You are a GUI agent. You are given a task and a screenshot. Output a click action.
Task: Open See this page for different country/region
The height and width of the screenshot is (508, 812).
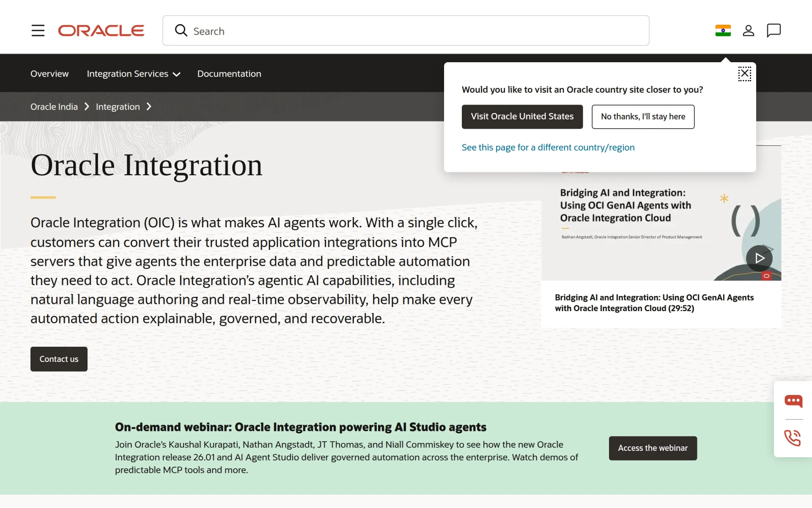tap(548, 147)
